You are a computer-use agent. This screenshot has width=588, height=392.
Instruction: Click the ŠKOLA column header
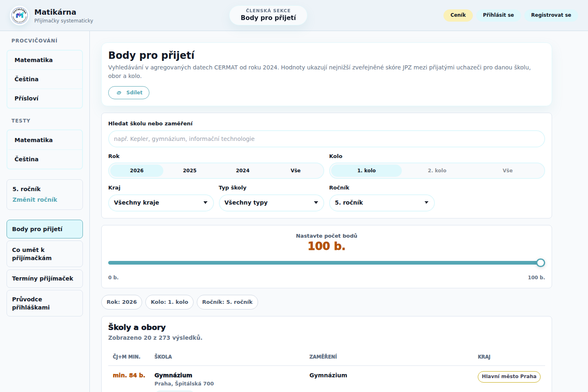(x=163, y=357)
